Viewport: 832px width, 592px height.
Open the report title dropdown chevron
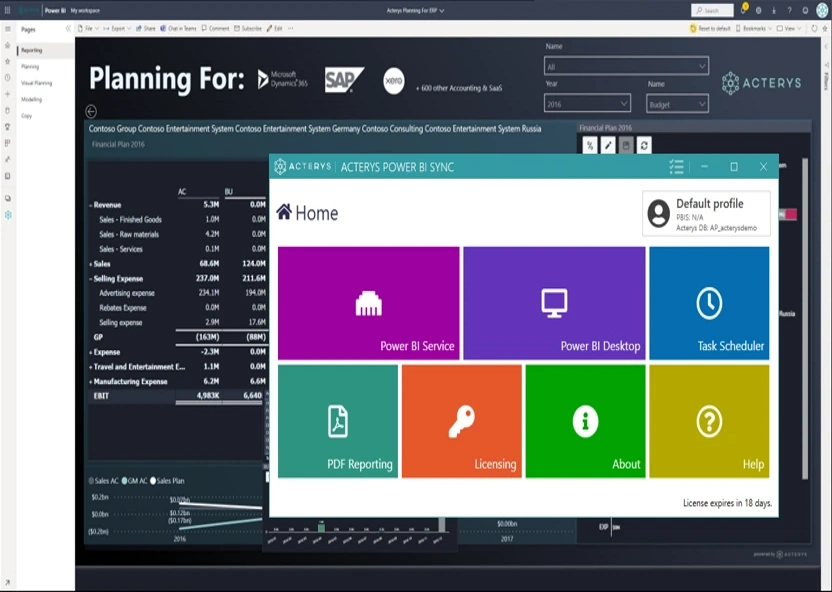pos(442,10)
